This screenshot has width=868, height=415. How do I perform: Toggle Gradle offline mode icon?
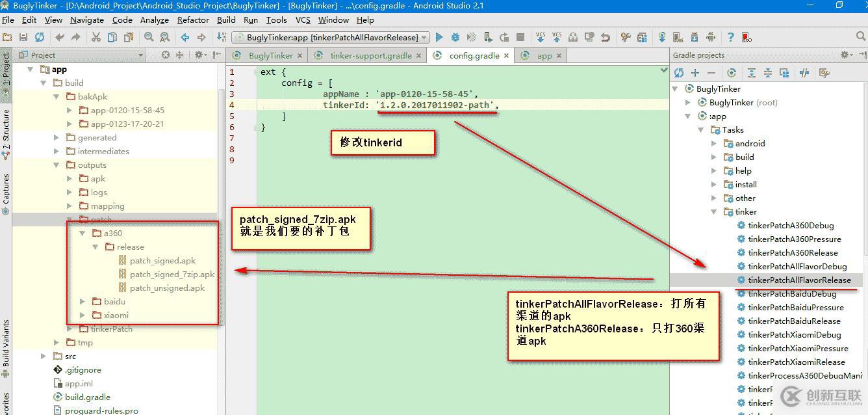click(x=804, y=73)
